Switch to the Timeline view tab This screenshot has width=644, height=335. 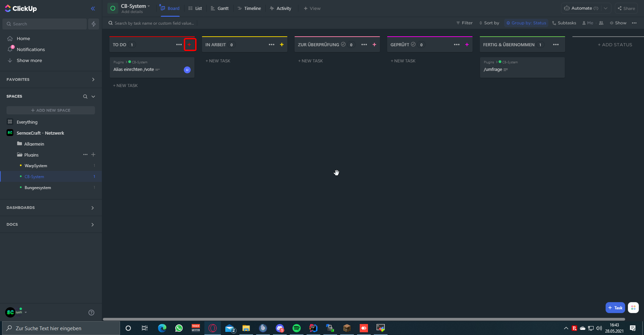(249, 8)
